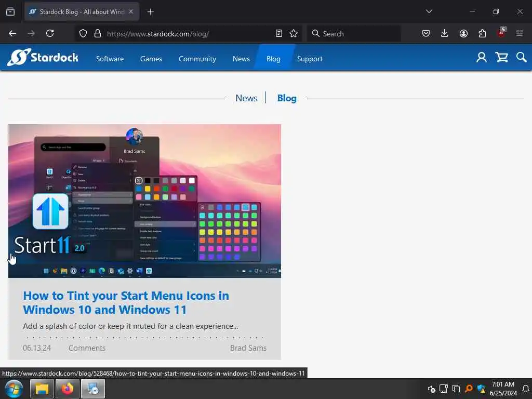Select the Blog section tab below header
Image resolution: width=532 pixels, height=399 pixels.
coord(287,98)
